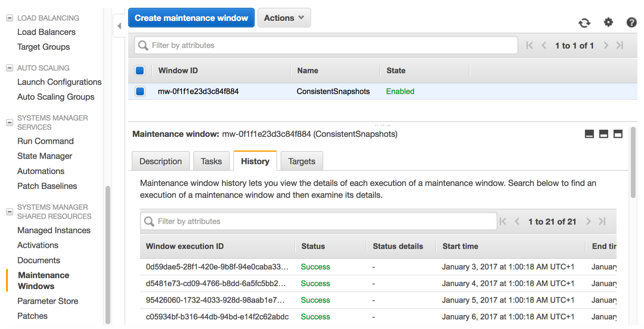Uncheck the mw-0f1f1e23d3c84f884 row checkbox
Screen dimensions: 644x329
point(140,91)
